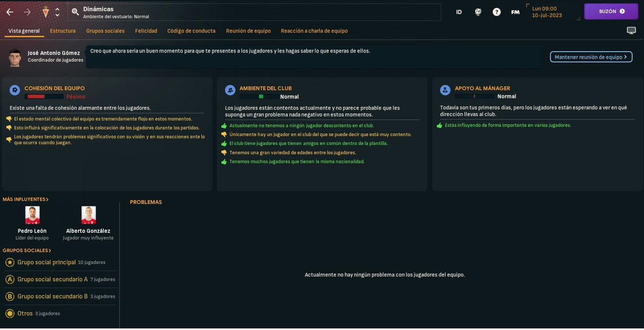Click the A icon of Grupo secundario A
The width and height of the screenshot is (644, 330).
pyautogui.click(x=10, y=280)
